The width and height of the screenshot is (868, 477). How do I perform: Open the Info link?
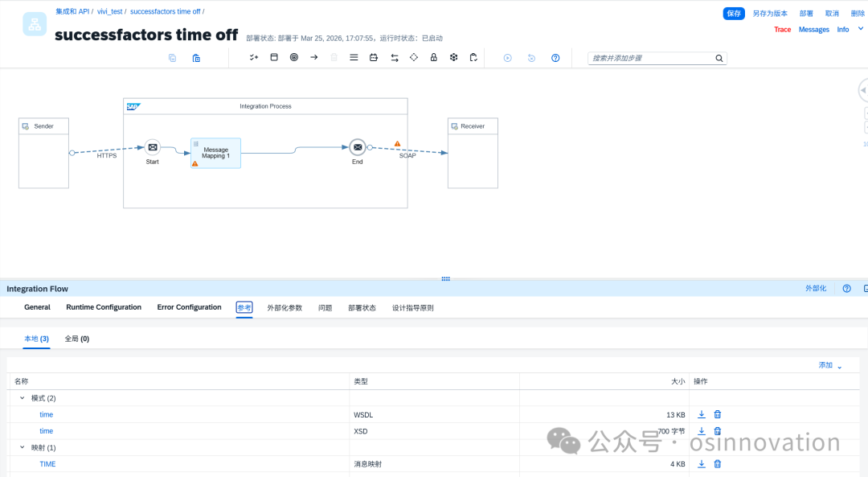pyautogui.click(x=842, y=30)
